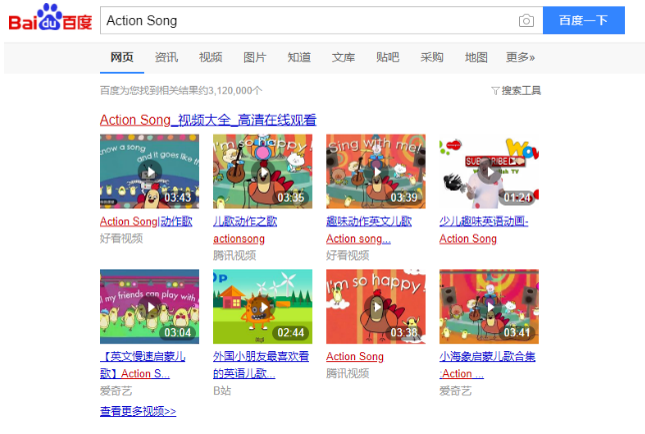Focus the Action Song search input field
The height and width of the screenshot is (434, 645).
click(309, 20)
